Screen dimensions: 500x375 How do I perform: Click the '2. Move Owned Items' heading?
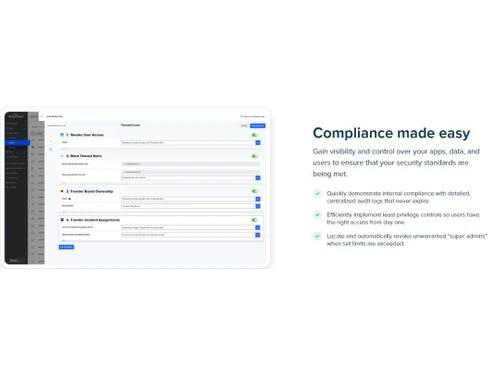click(84, 156)
